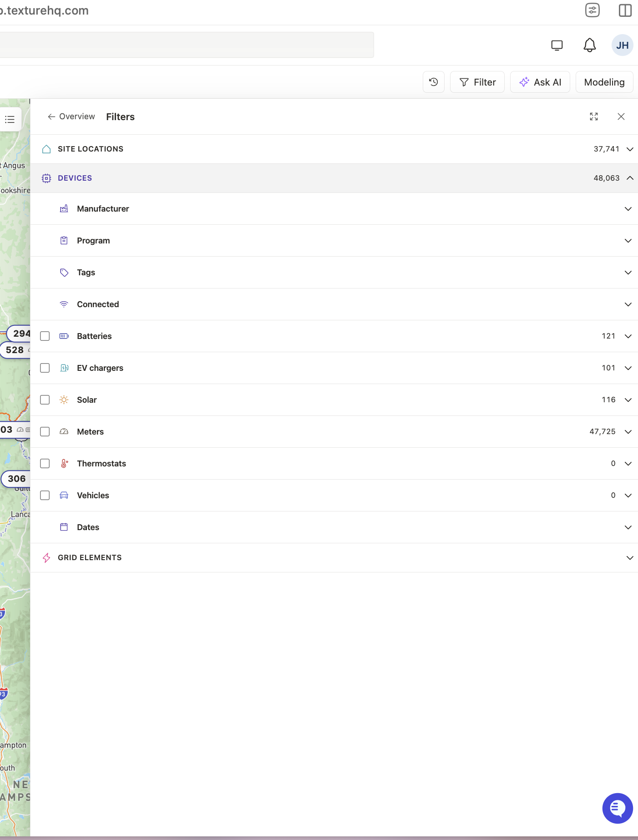Expand the Manufacturer filter chevron

[x=628, y=208]
